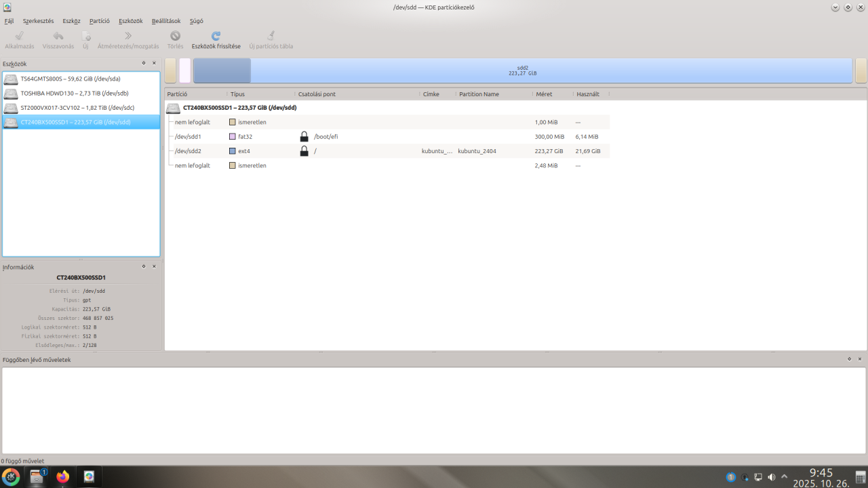Click the Alkalmazás checkmark icon
Image resolution: width=868 pixels, height=488 pixels.
[x=19, y=36]
